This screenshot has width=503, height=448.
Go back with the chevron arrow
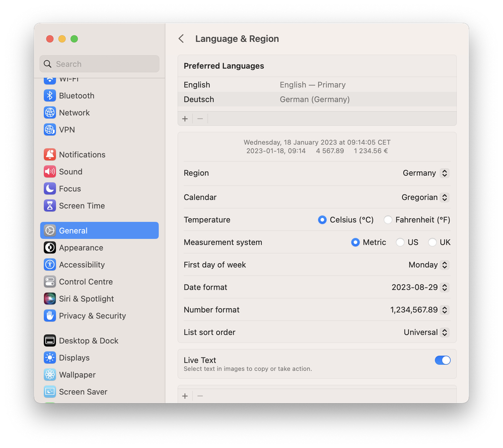pyautogui.click(x=181, y=39)
